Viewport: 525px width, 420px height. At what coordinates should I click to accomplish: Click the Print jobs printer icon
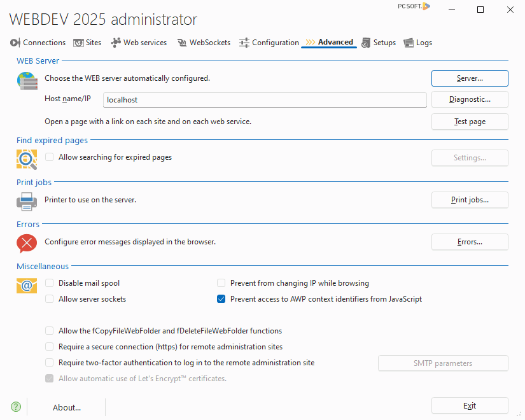[x=27, y=201]
